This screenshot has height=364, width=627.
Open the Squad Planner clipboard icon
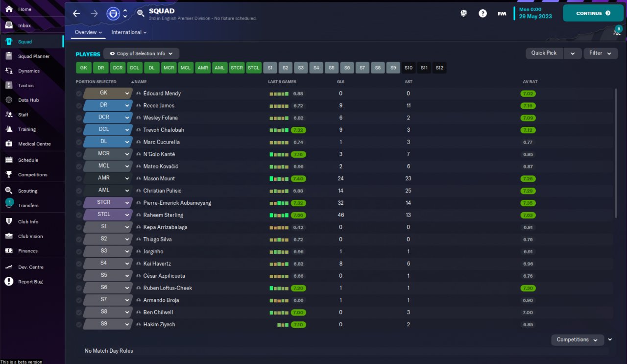pyautogui.click(x=9, y=56)
